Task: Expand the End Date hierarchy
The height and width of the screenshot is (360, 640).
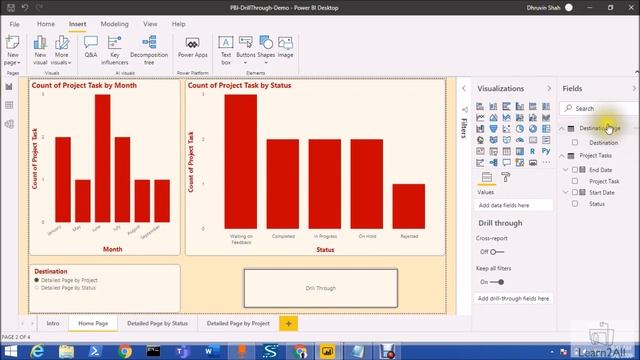Action: point(566,169)
